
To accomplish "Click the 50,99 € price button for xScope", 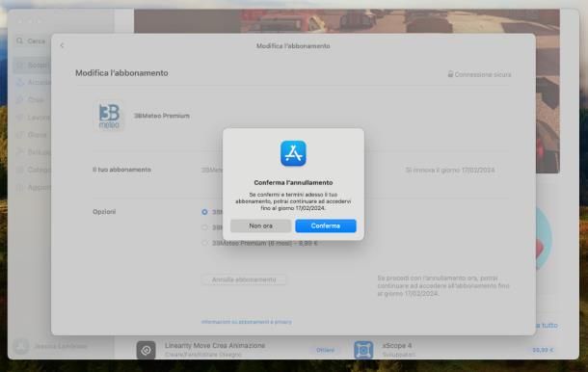I will click(543, 350).
